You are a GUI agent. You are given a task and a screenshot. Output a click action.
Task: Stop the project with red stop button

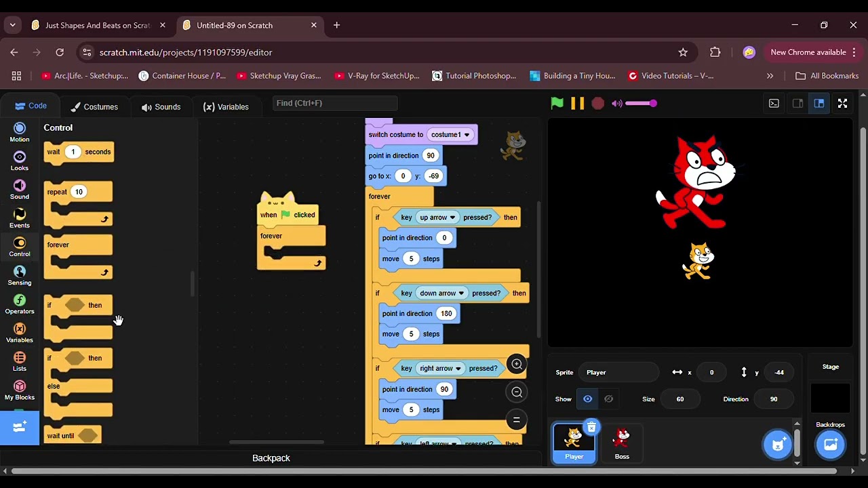pyautogui.click(x=597, y=103)
